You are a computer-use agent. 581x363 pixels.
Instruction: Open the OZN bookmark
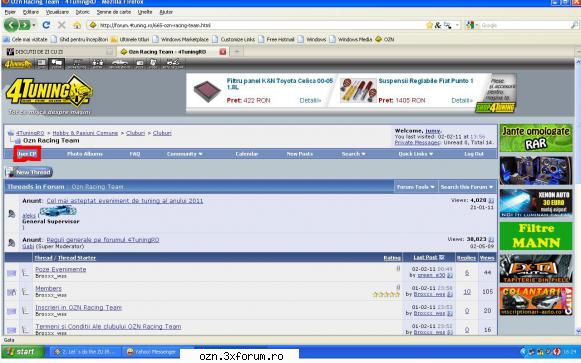coord(385,39)
